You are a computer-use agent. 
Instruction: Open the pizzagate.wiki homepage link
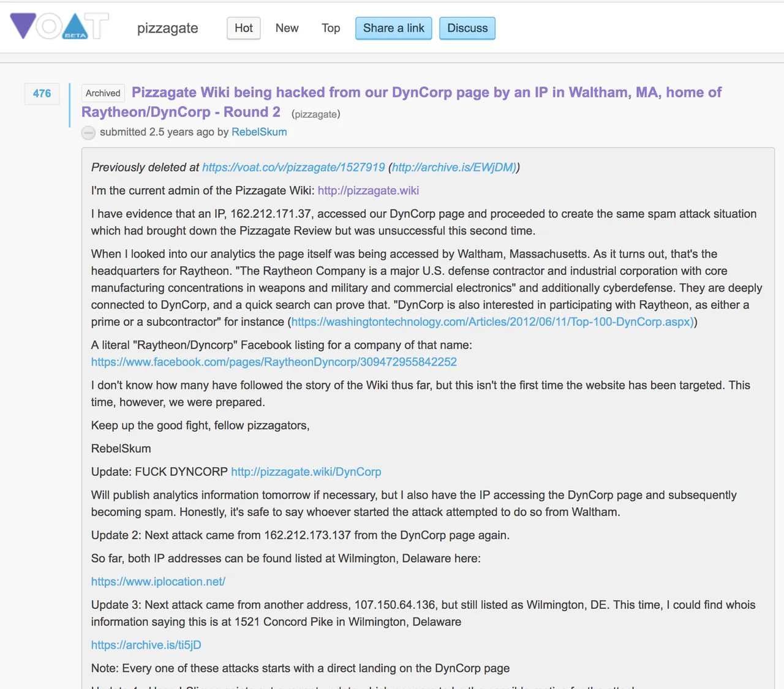click(x=368, y=190)
